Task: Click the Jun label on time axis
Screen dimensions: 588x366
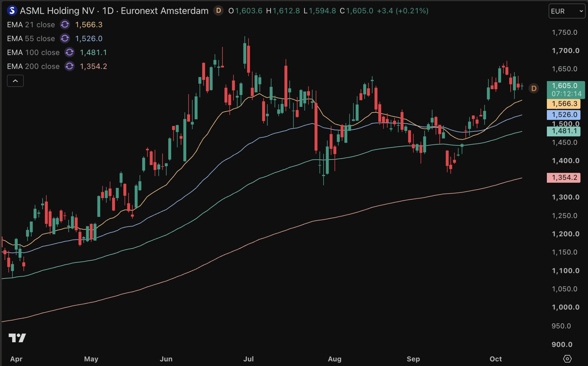Action: coord(166,359)
